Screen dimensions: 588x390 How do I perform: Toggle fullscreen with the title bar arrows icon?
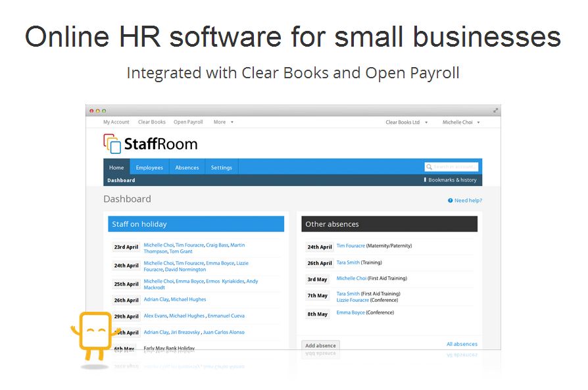click(495, 110)
